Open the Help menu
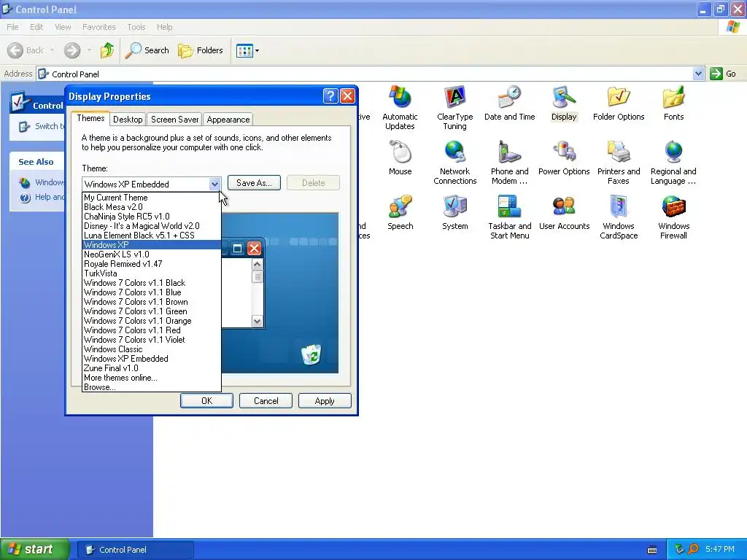747x560 pixels. click(164, 27)
